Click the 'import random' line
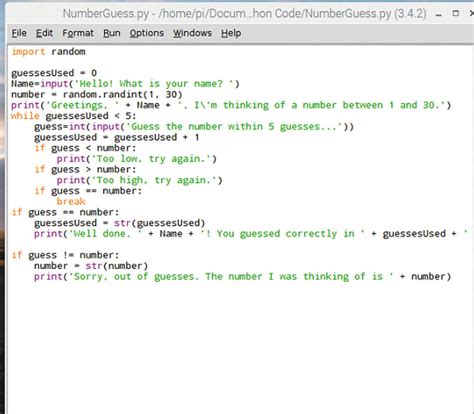Image resolution: width=474 pixels, height=414 pixels. pyautogui.click(x=48, y=52)
